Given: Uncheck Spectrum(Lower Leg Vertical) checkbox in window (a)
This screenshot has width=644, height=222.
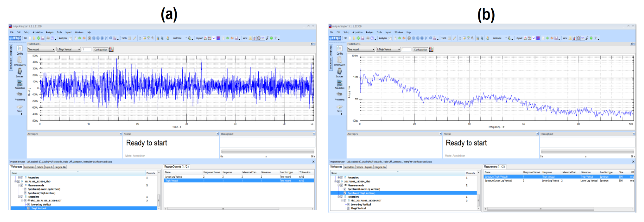Looking at the screenshot, I should [25, 189].
